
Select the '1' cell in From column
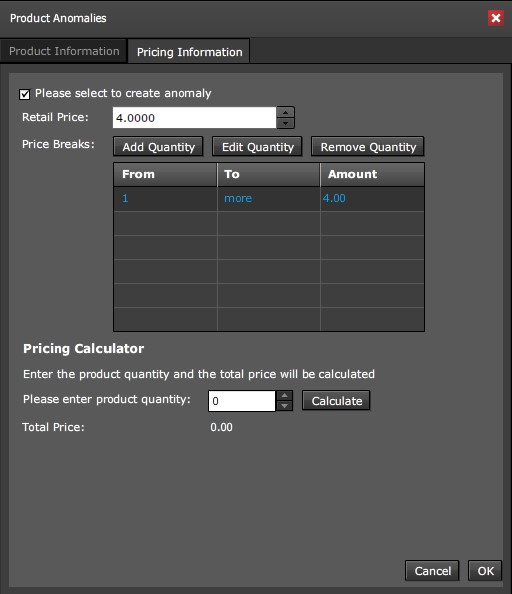[165, 199]
